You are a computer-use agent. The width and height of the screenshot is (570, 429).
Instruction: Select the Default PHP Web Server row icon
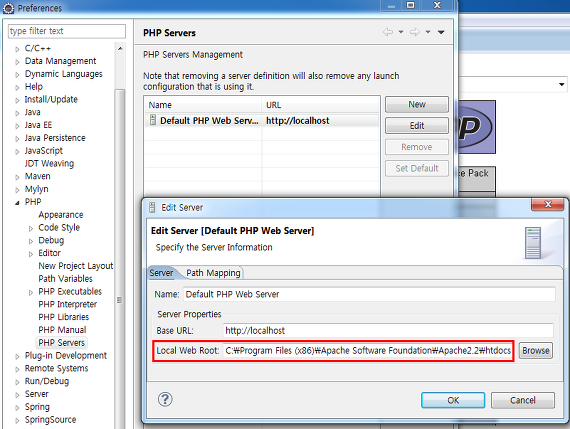click(153, 120)
